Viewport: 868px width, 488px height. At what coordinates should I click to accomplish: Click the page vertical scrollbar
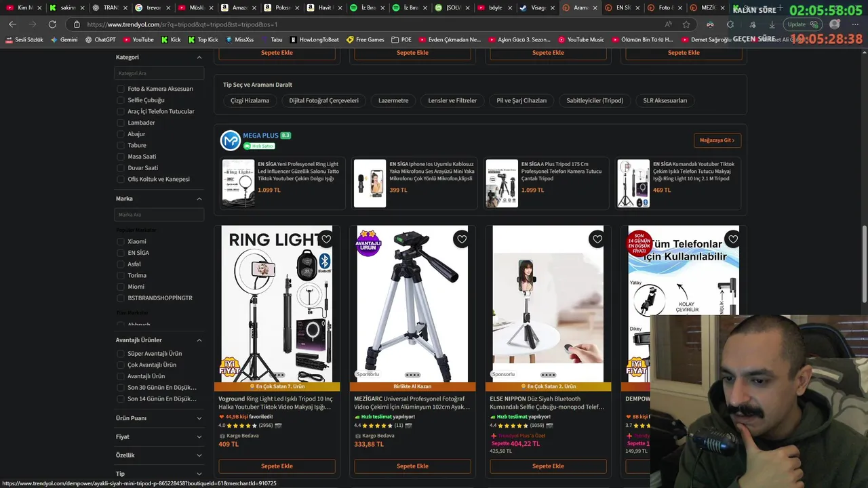(x=864, y=264)
